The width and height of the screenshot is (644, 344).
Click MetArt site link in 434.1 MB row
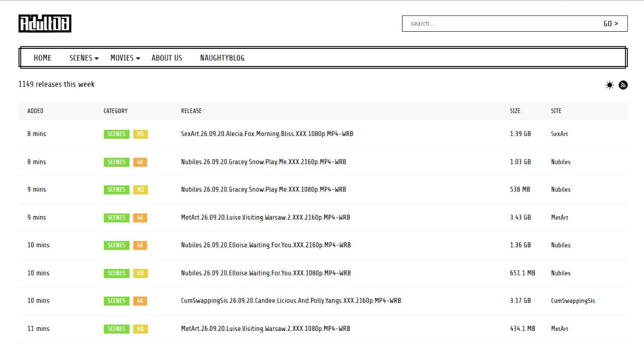pos(559,329)
